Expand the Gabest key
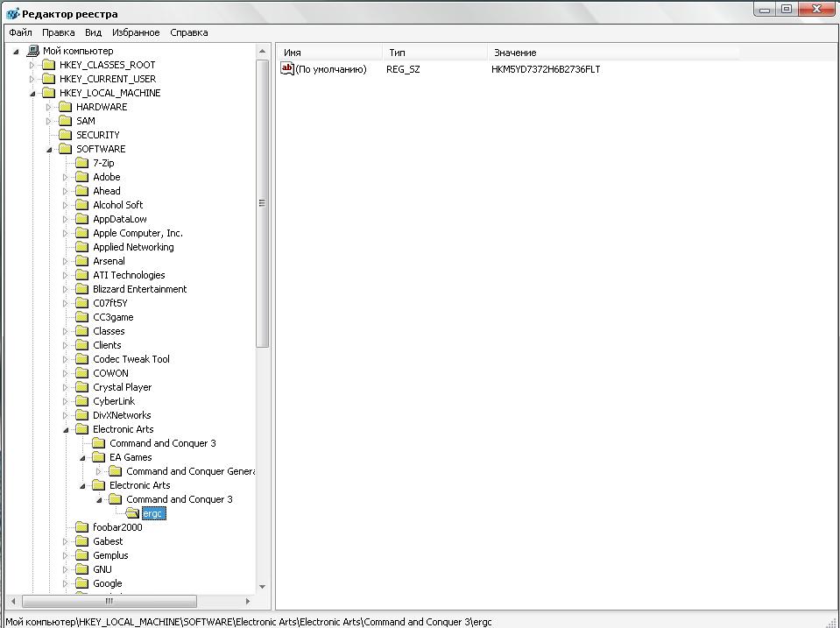This screenshot has height=628, width=840. pyautogui.click(x=66, y=541)
